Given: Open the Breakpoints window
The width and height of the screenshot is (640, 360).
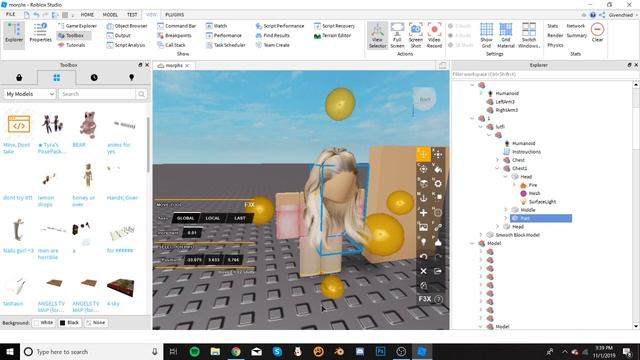Looking at the screenshot, I should [174, 36].
